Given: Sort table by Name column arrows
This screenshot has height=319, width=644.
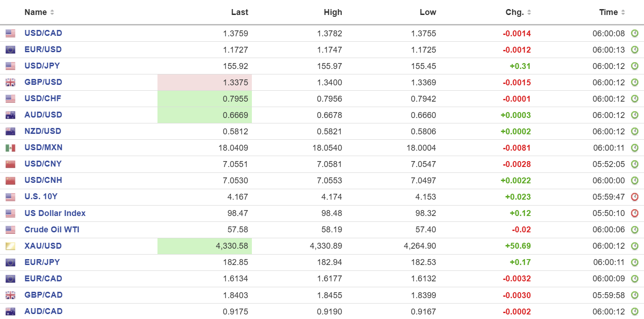Looking at the screenshot, I should click(x=52, y=13).
